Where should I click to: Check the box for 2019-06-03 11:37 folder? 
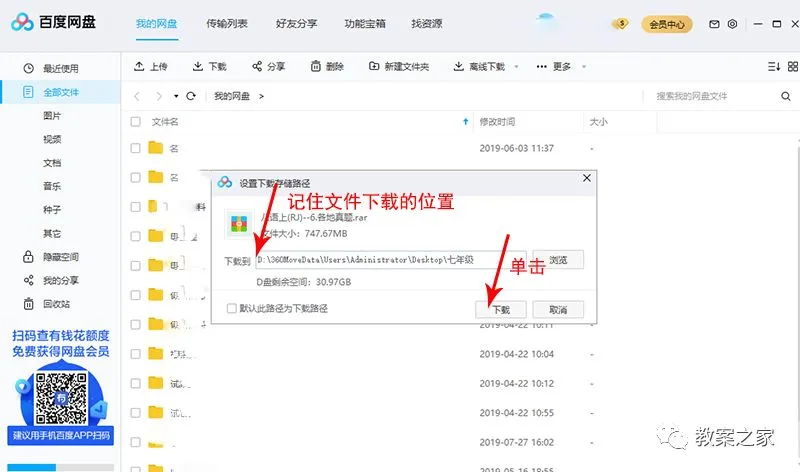135,148
